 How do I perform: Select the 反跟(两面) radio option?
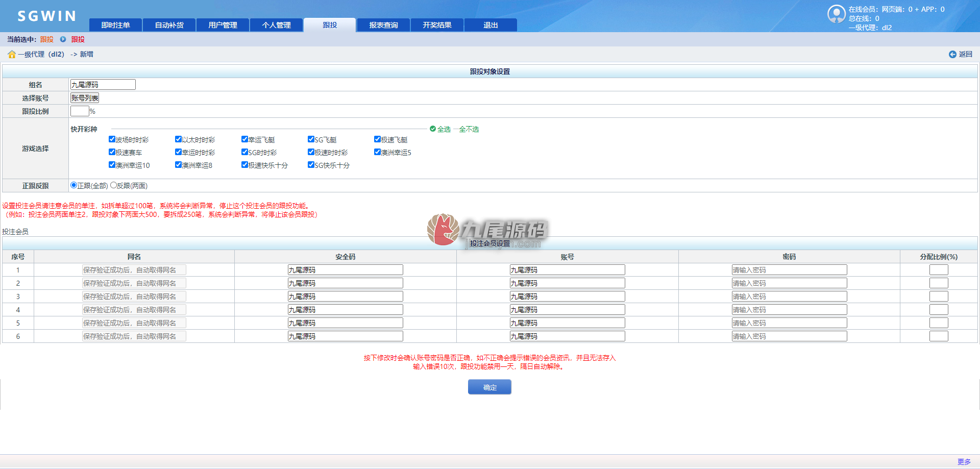pos(113,185)
